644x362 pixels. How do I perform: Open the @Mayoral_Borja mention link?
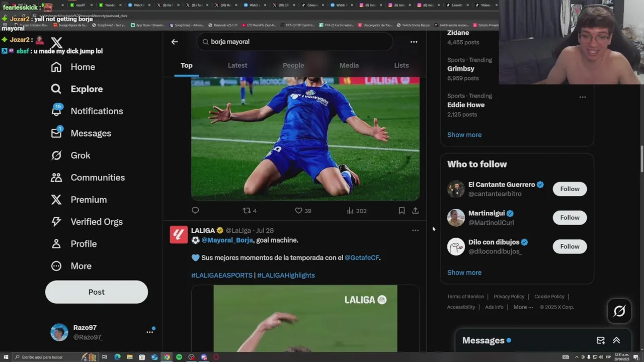[227, 240]
